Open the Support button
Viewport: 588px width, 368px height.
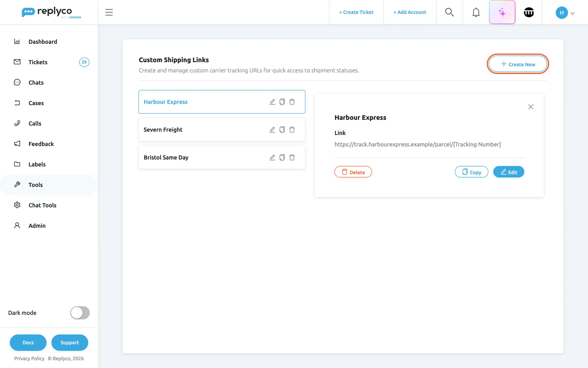[70, 342]
